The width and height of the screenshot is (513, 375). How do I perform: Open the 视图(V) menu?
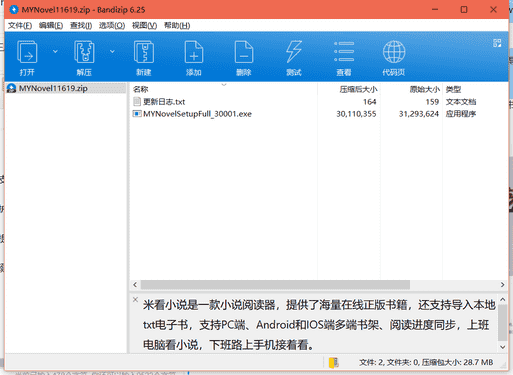pos(144,26)
